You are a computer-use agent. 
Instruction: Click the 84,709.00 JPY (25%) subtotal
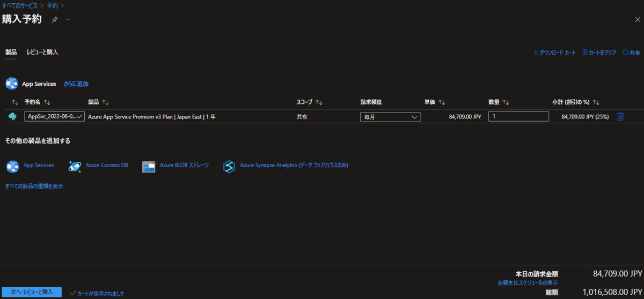click(x=585, y=116)
